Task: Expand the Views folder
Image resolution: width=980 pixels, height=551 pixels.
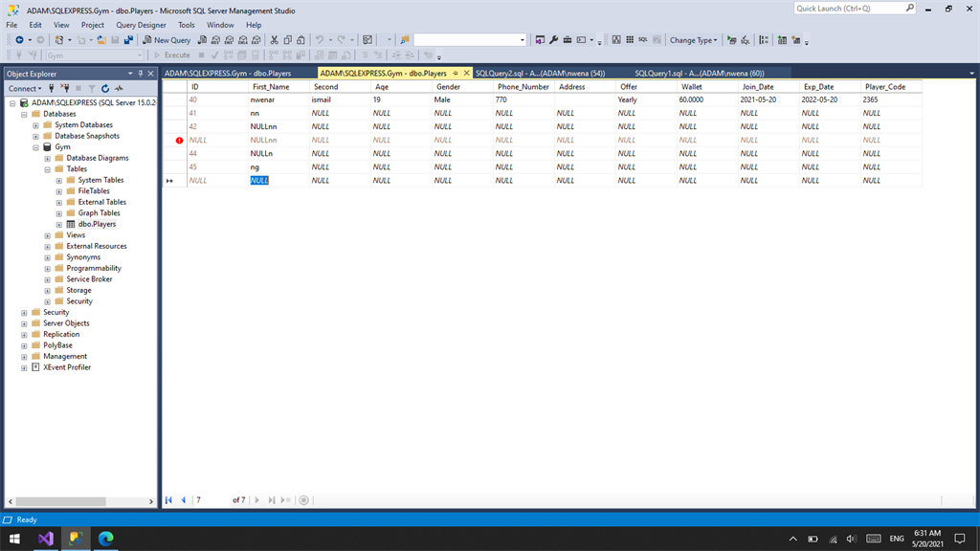Action: pyautogui.click(x=48, y=235)
